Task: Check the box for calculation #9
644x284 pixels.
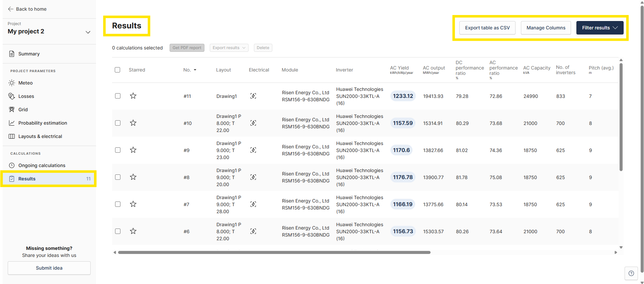Action: pos(118,150)
